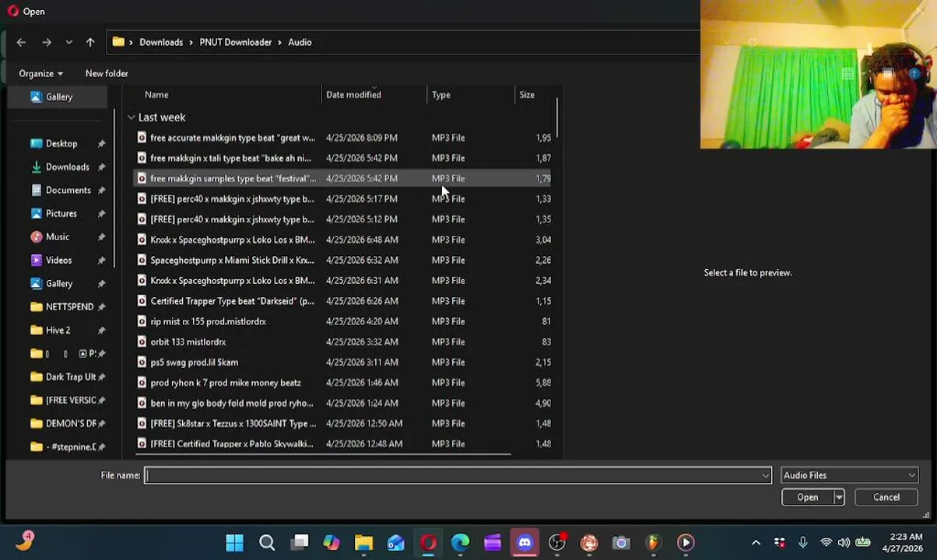The width and height of the screenshot is (937, 560).
Task: Open the Dark Trap Ult folder
Action: (68, 376)
